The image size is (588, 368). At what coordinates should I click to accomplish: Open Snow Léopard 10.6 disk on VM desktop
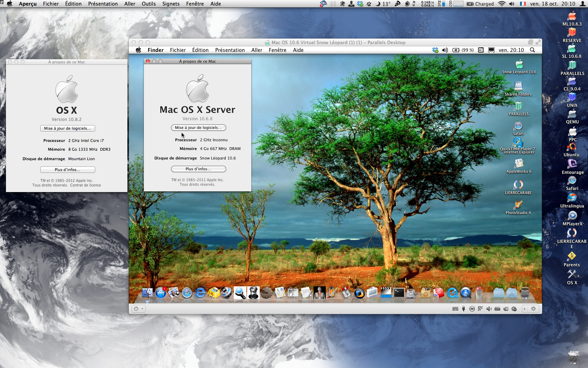(x=519, y=67)
